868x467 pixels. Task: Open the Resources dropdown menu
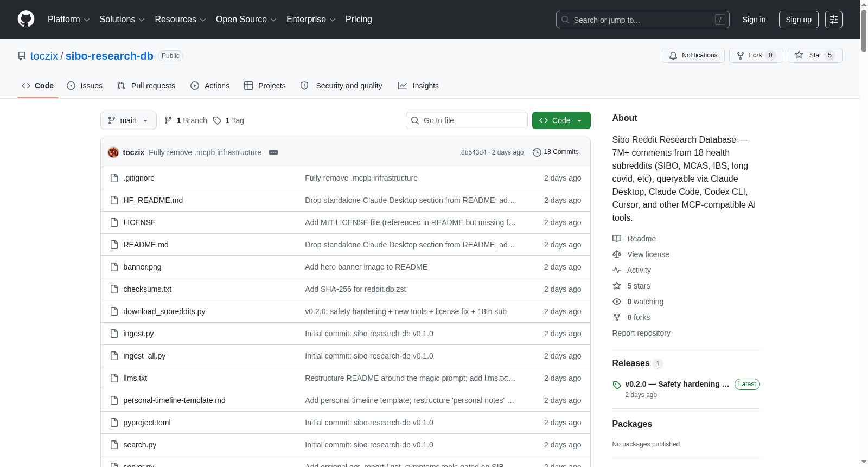(x=180, y=20)
